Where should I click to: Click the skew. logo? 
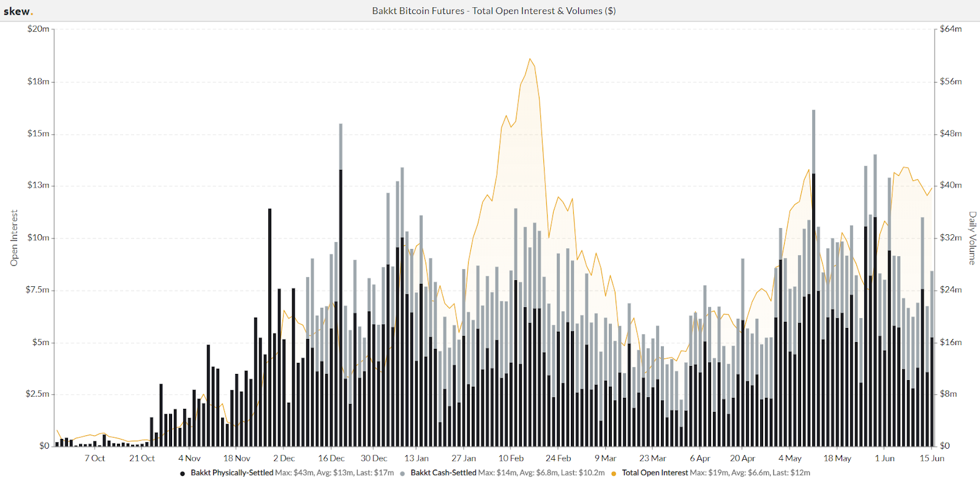point(18,12)
